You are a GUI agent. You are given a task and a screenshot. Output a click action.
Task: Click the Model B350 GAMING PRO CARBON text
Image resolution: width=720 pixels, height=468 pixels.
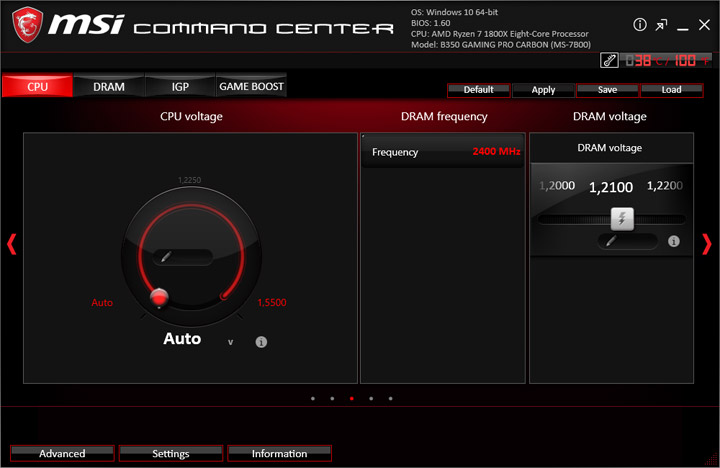point(501,45)
